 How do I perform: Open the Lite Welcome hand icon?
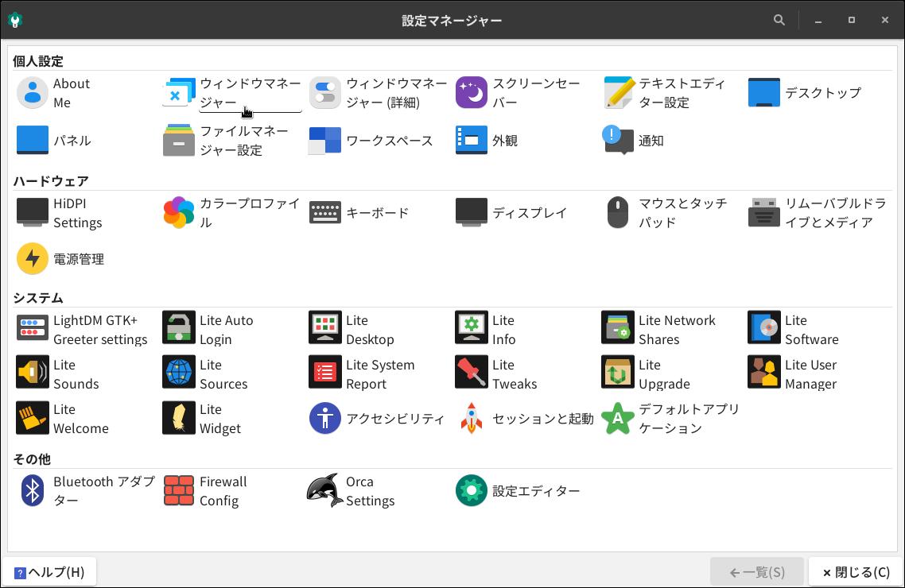pos(33,419)
